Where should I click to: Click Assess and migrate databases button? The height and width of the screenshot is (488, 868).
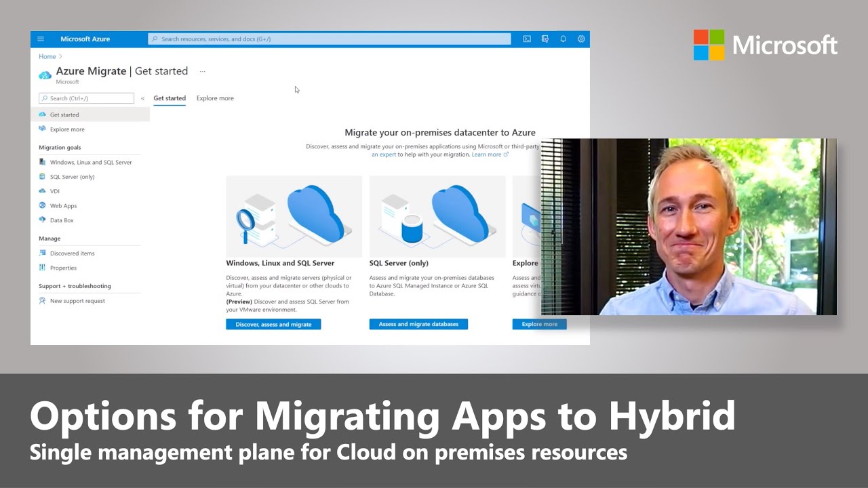click(x=418, y=324)
